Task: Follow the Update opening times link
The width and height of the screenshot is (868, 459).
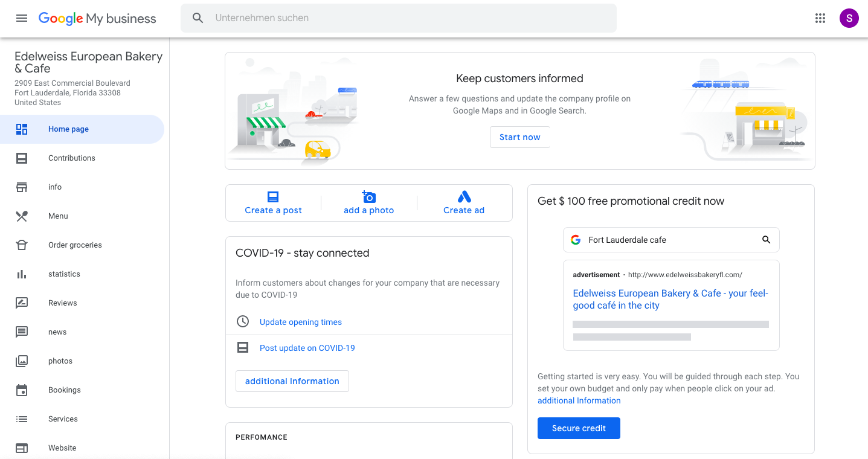Action: pos(300,322)
